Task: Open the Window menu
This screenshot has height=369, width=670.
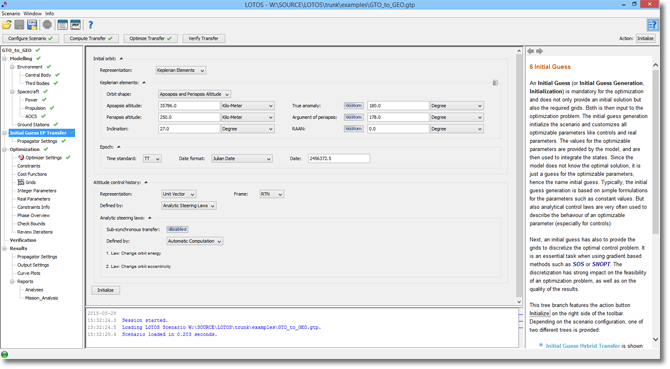Action: pos(32,13)
